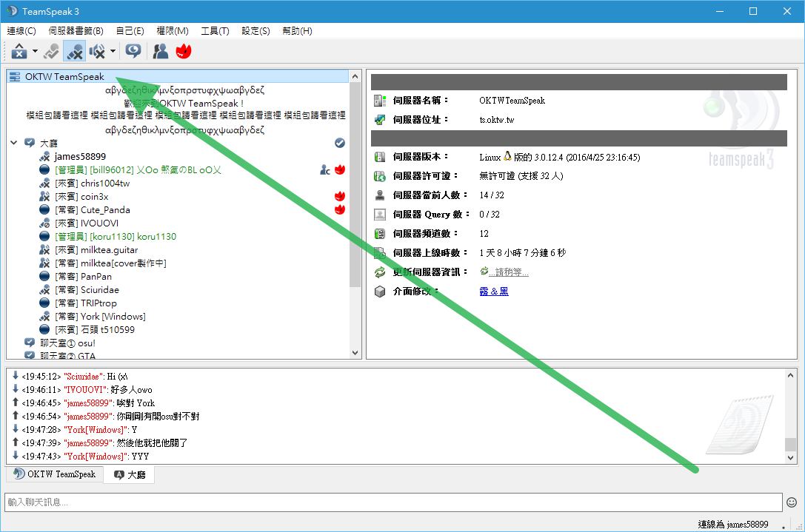Click the server name icon beside 伺服器名稱
Screen dimensions: 805x532
point(380,101)
